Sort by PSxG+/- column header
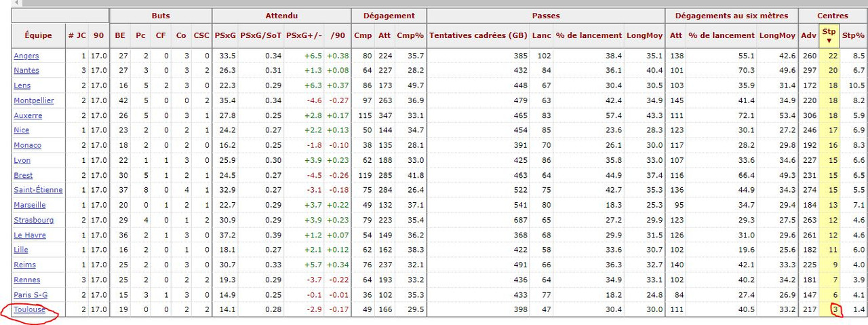868x325 pixels. 304,35
